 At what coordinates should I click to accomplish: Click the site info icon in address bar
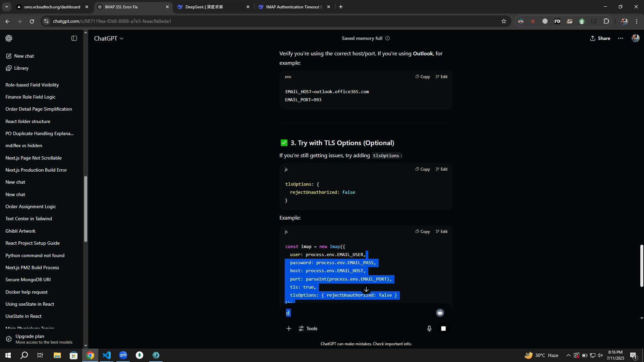pyautogui.click(x=46, y=21)
